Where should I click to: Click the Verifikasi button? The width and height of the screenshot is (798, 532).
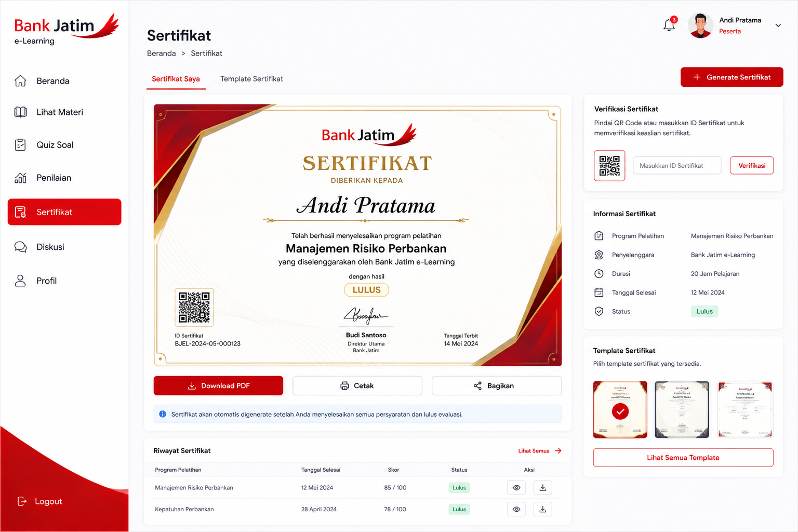(x=752, y=166)
